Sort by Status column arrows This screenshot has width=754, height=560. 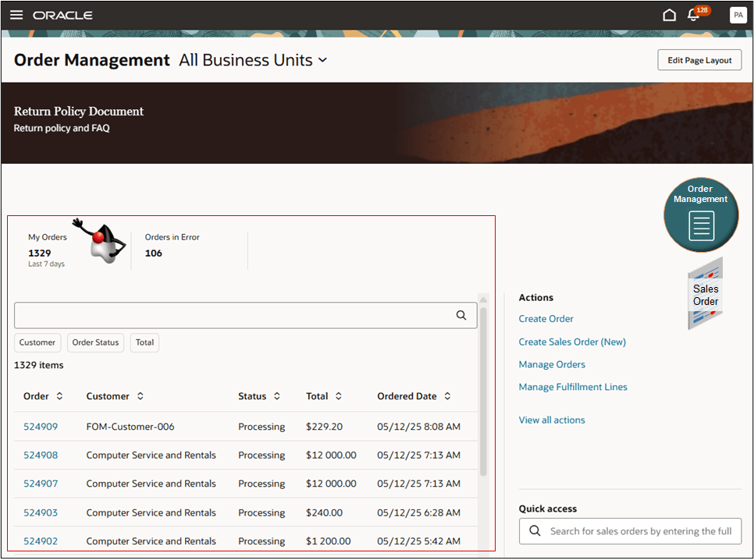(277, 396)
